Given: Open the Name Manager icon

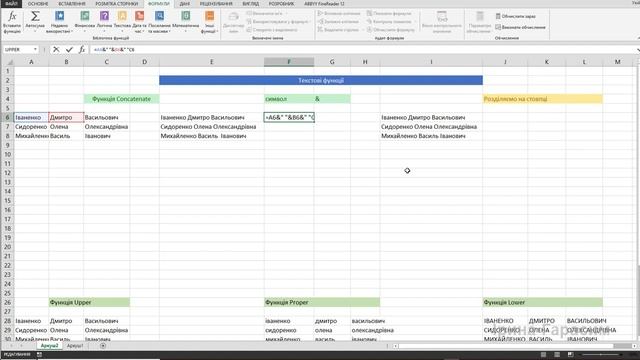Looking at the screenshot, I should [x=233, y=17].
